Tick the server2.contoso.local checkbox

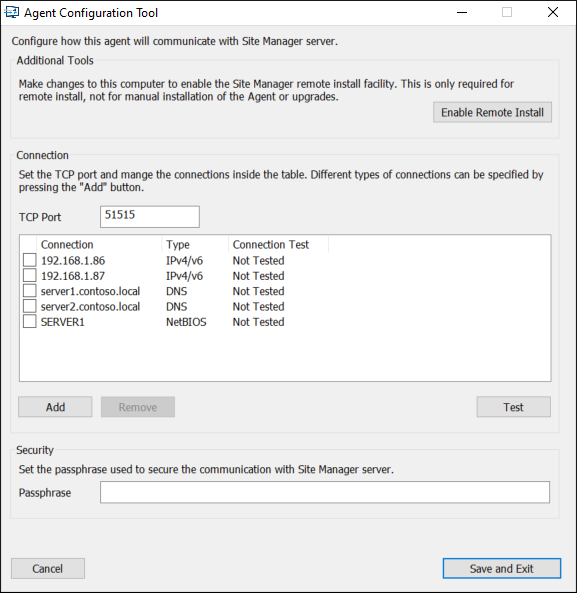29,306
